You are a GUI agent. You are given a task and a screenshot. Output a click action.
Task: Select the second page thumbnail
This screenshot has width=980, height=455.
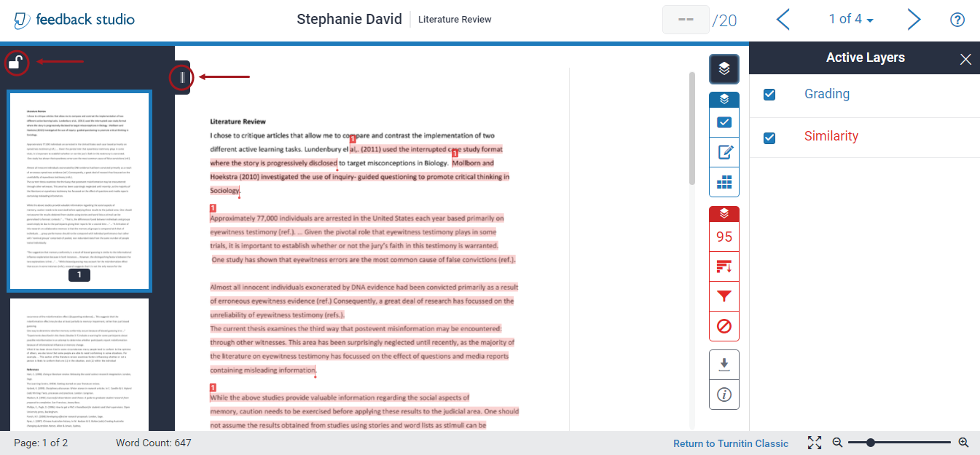coord(79,364)
